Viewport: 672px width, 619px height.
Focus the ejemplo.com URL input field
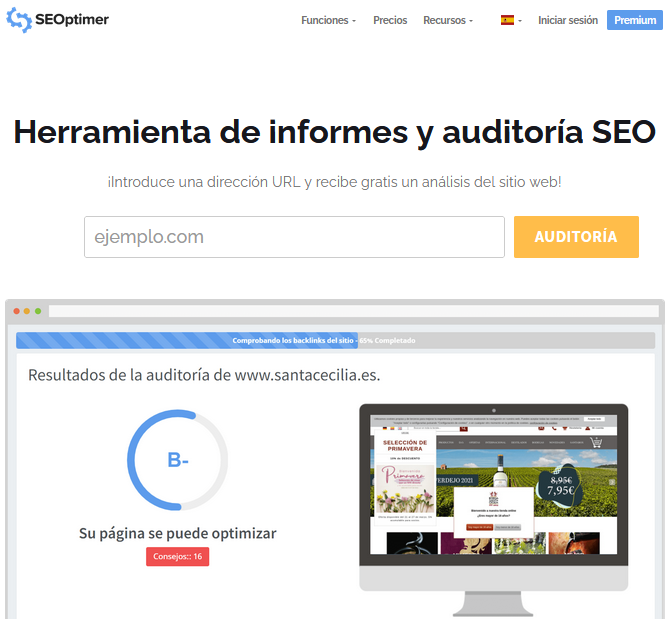(x=294, y=237)
